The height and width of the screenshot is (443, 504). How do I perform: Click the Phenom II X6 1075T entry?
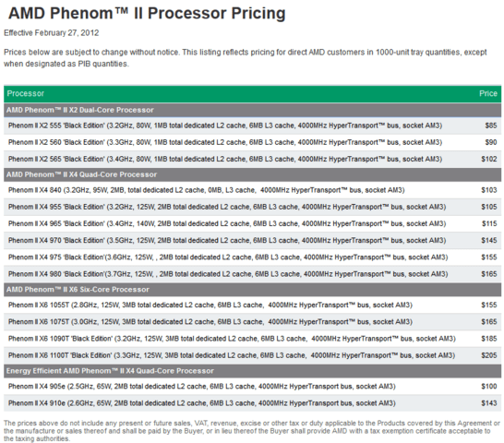pyautogui.click(x=210, y=322)
